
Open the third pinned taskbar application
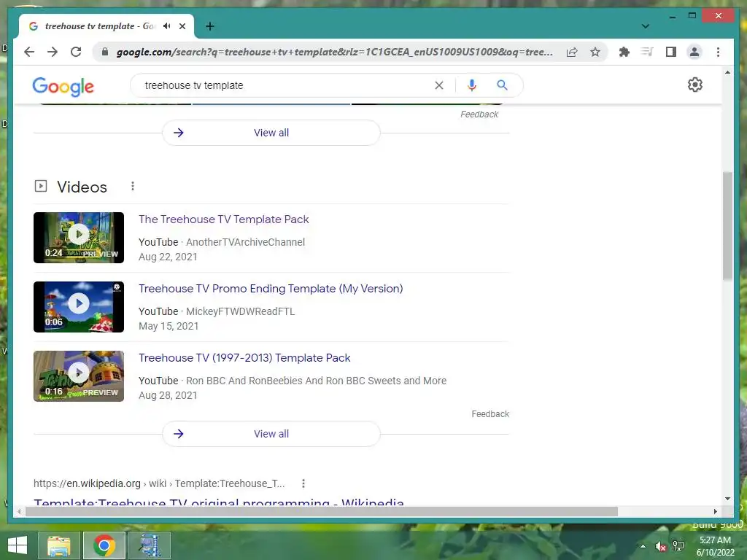tap(150, 545)
